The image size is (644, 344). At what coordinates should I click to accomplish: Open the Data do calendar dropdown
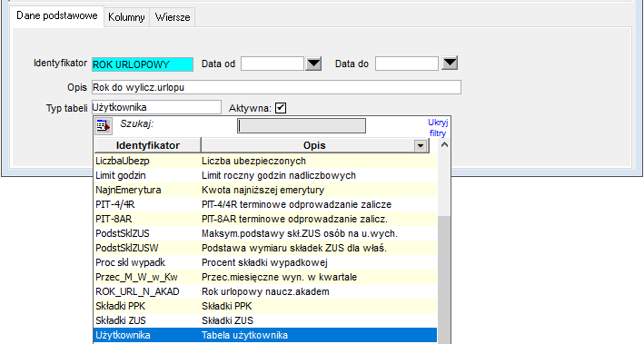[x=451, y=64]
